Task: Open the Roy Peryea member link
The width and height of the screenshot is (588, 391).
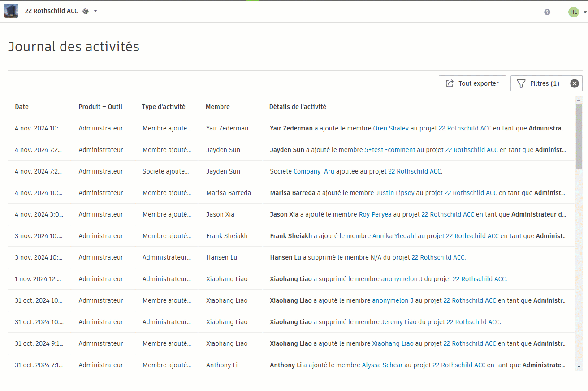Action: [x=375, y=214]
